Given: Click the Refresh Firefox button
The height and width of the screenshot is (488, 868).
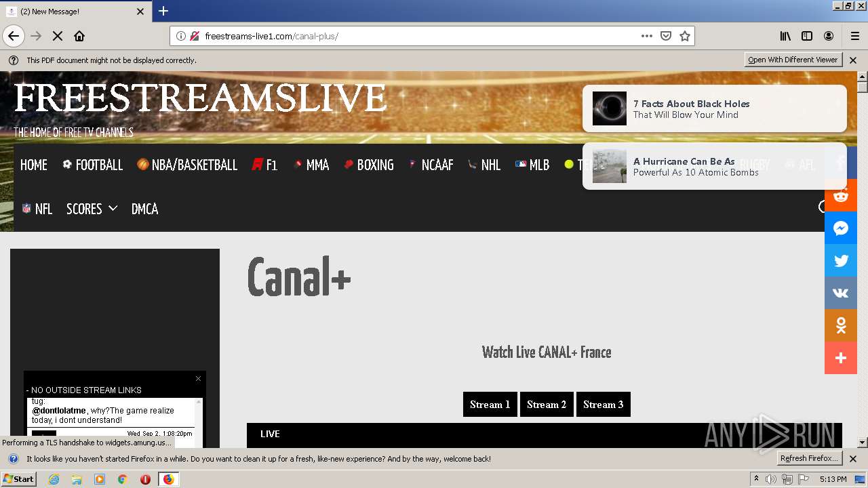Looking at the screenshot, I should [x=810, y=458].
